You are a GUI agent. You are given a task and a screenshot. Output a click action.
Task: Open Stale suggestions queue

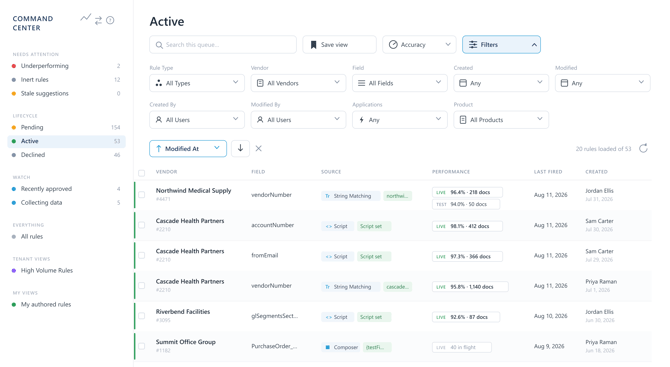coord(67,93)
